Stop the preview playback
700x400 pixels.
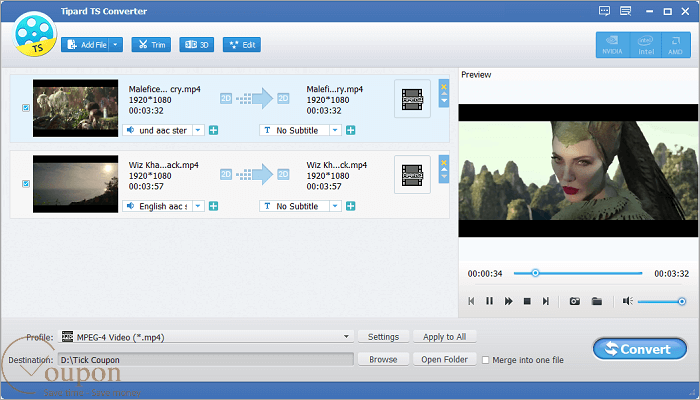pyautogui.click(x=527, y=301)
